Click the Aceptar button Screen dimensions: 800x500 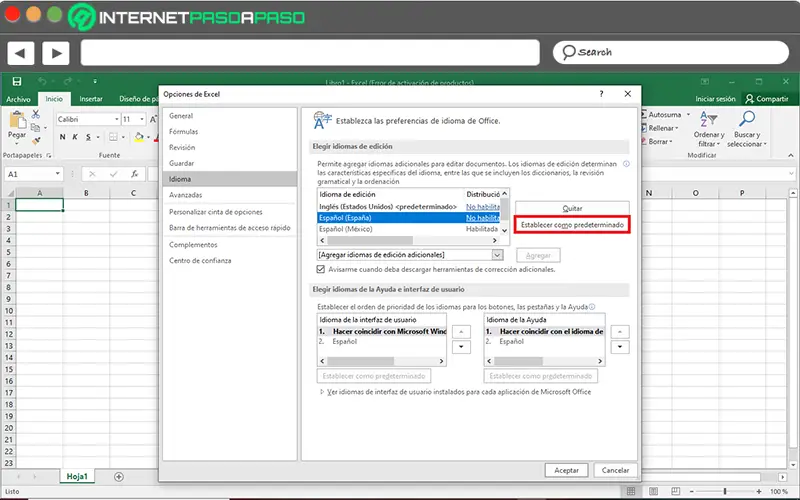pos(566,470)
